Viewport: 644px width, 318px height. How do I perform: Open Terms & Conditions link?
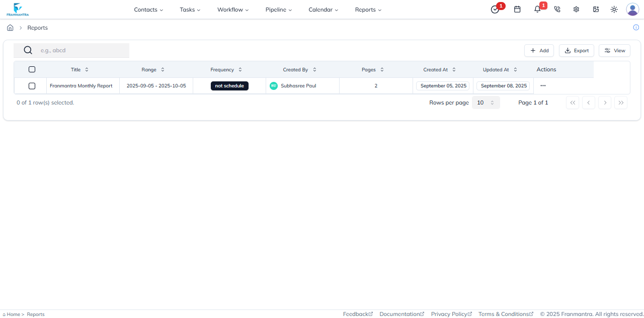point(506,314)
